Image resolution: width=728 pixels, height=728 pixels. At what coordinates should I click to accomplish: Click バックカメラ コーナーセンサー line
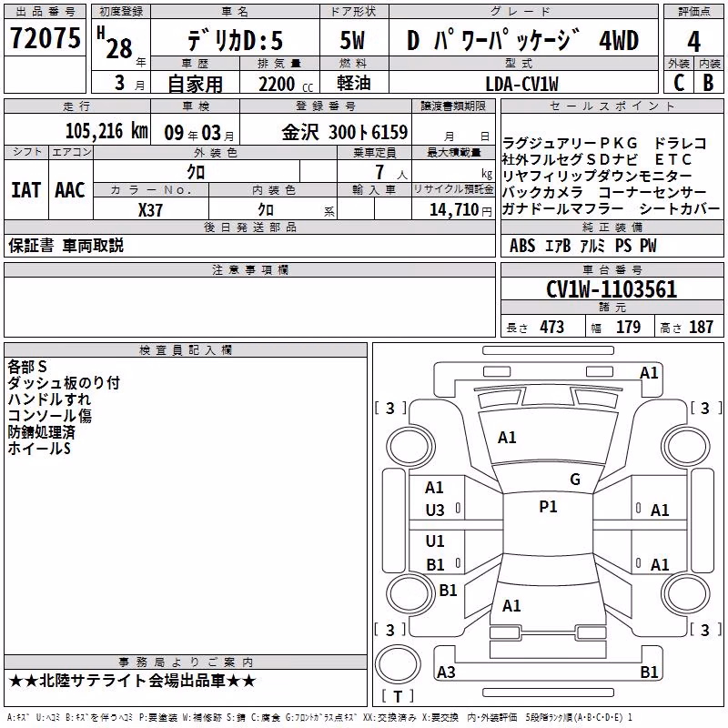pyautogui.click(x=604, y=192)
